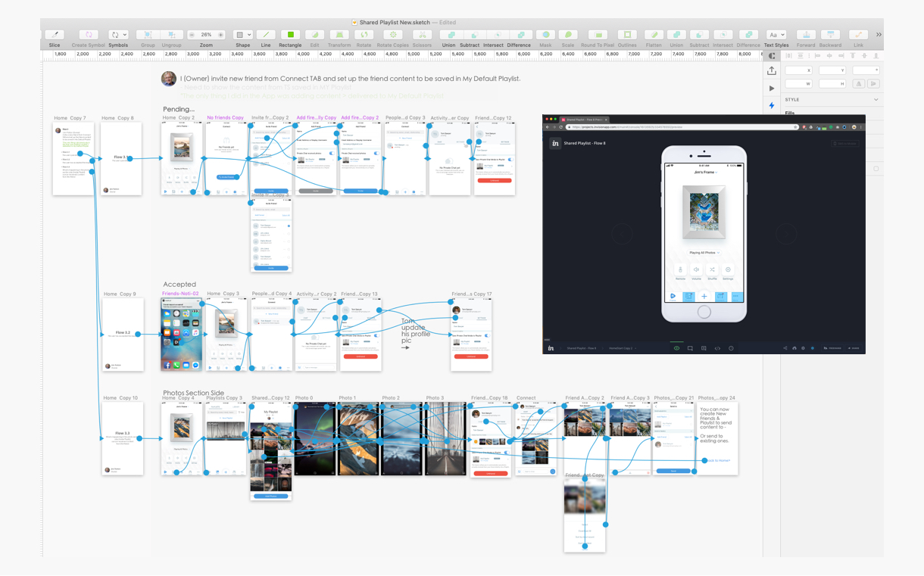
Task: Click the Transform toolbar icon
Action: point(339,35)
